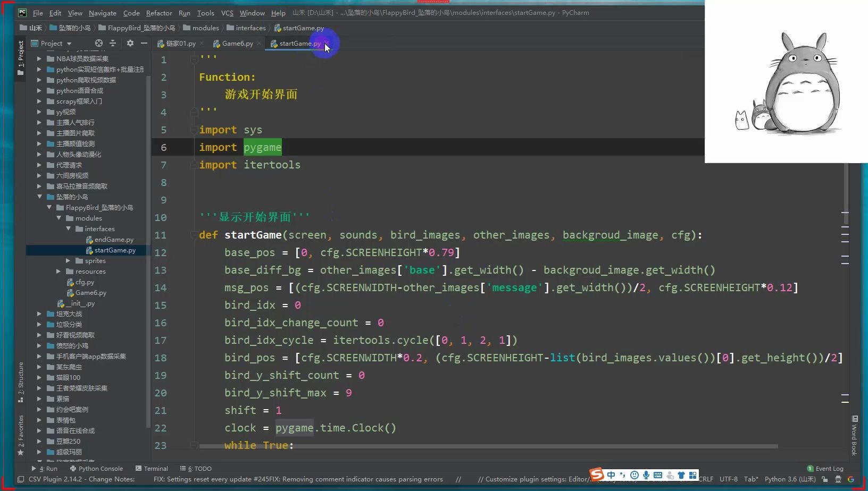Click editor horizontal scrollbar
The height and width of the screenshot is (491, 868).
pos(488,446)
